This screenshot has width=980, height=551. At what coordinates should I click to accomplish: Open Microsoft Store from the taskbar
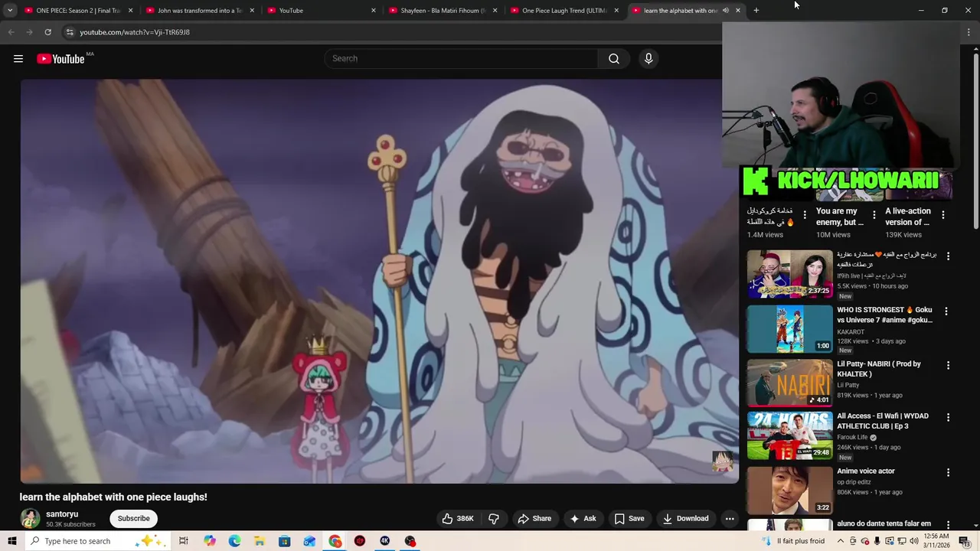pyautogui.click(x=285, y=541)
